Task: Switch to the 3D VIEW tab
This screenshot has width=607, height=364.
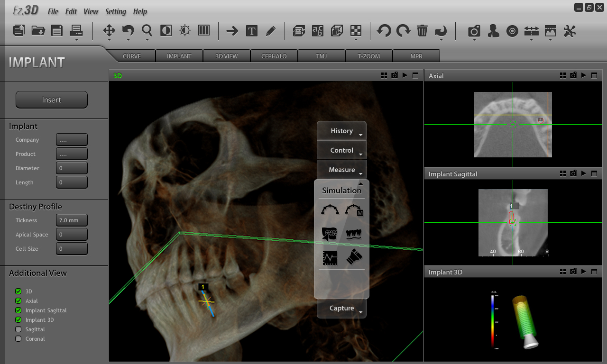Action: coord(227,56)
